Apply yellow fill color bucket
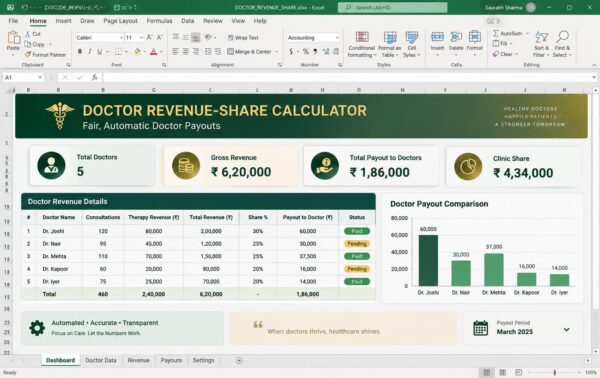 (137, 51)
